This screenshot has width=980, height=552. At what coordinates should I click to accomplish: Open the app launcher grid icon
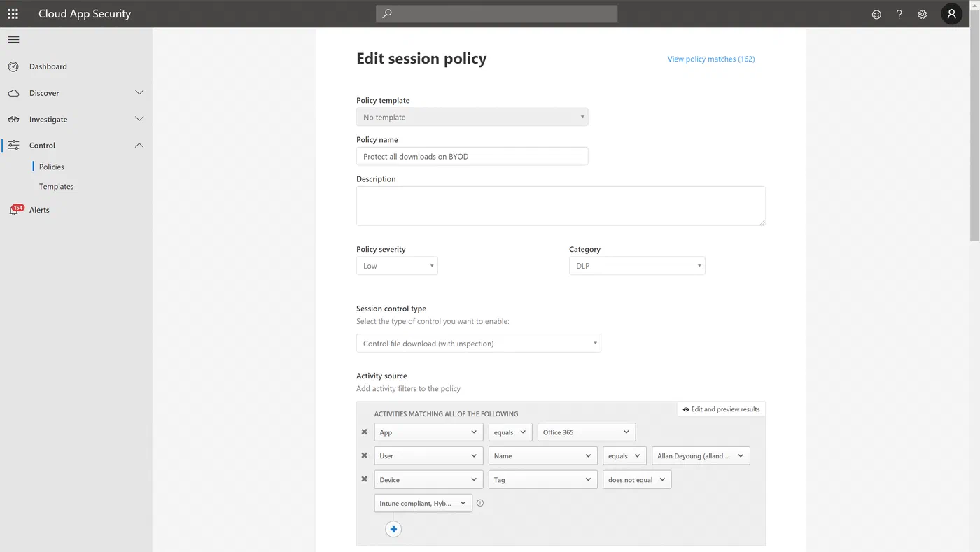click(13, 14)
